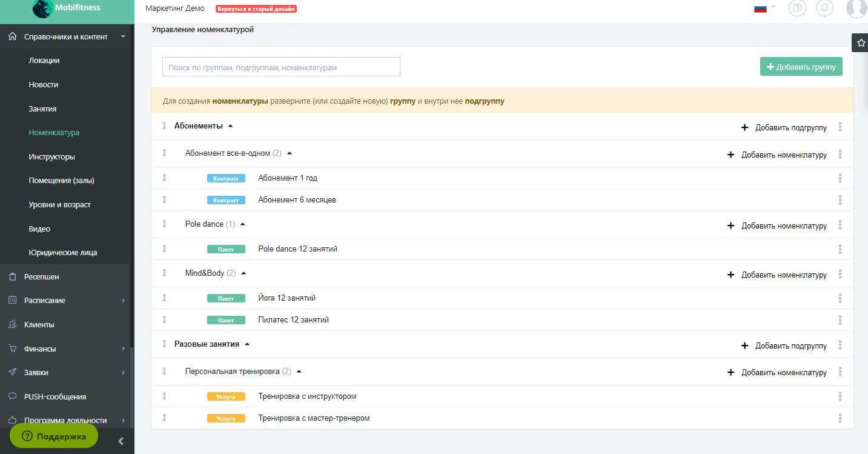Screen dimensions: 868x454
Task: Open Уровни и возраст in the sidebar
Action: [59, 205]
